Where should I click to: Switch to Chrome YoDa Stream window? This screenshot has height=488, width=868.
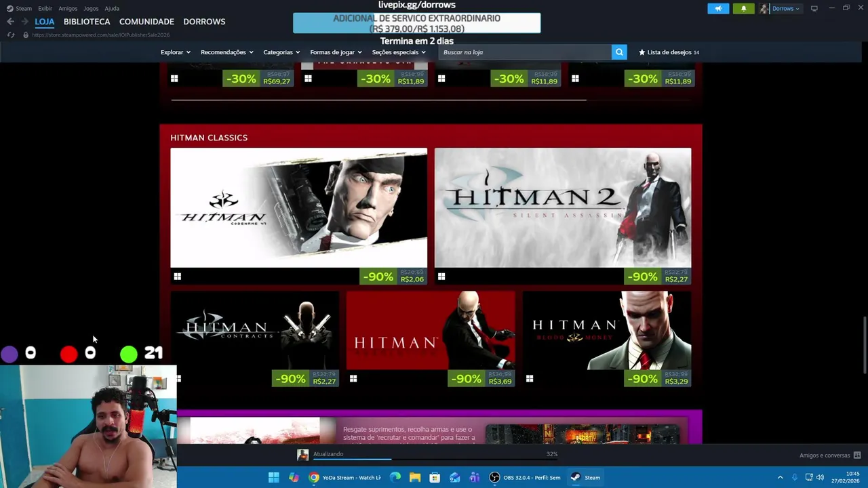click(x=345, y=478)
